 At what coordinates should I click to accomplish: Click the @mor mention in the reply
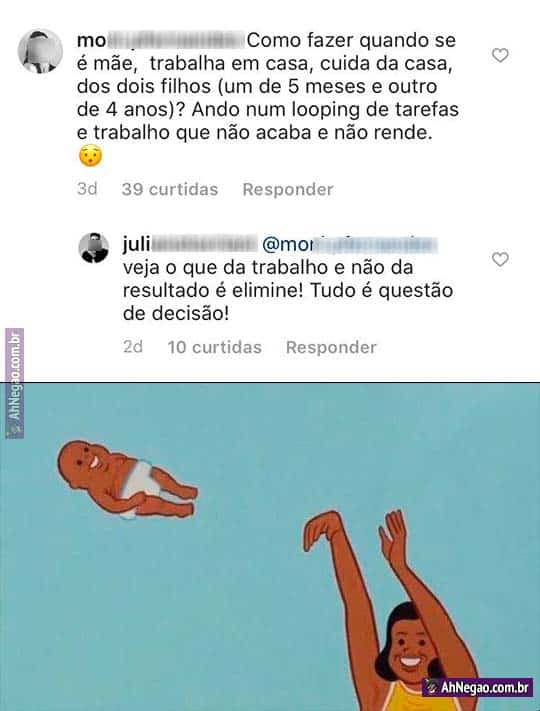(350, 245)
